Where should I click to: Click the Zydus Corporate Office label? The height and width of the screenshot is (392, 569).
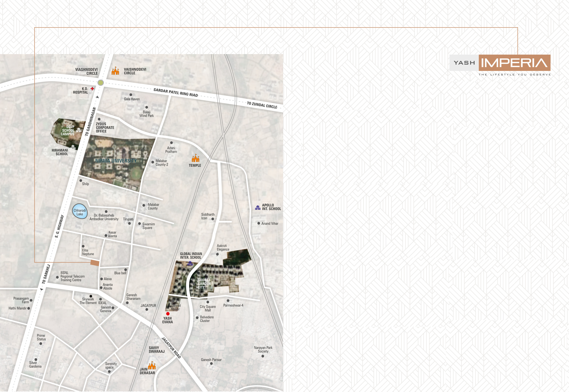tap(105, 127)
